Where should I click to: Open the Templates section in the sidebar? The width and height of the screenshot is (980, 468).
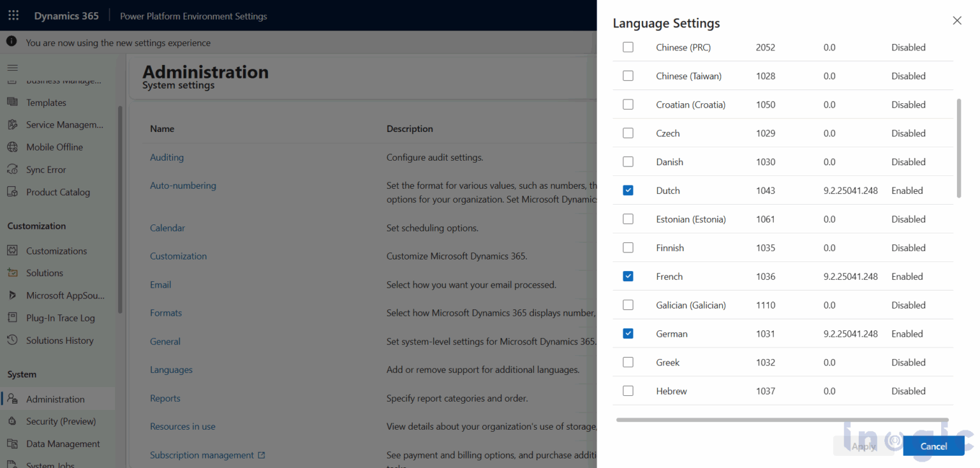tap(45, 102)
